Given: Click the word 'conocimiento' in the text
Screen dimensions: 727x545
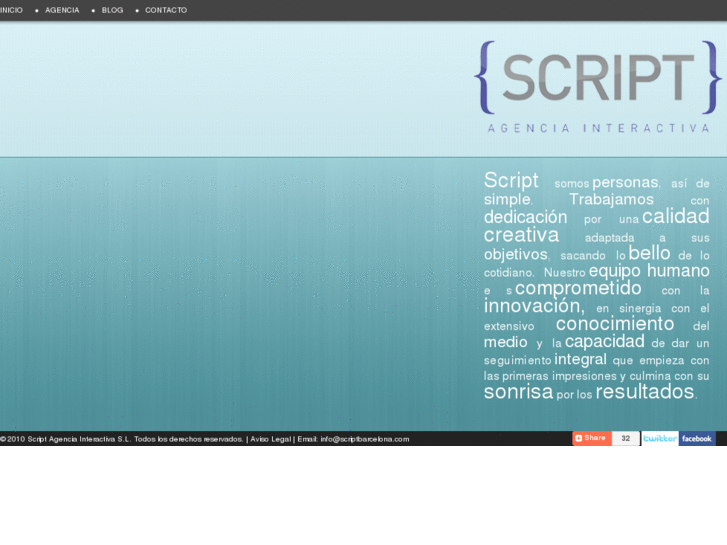Looking at the screenshot, I should pyautogui.click(x=615, y=324).
